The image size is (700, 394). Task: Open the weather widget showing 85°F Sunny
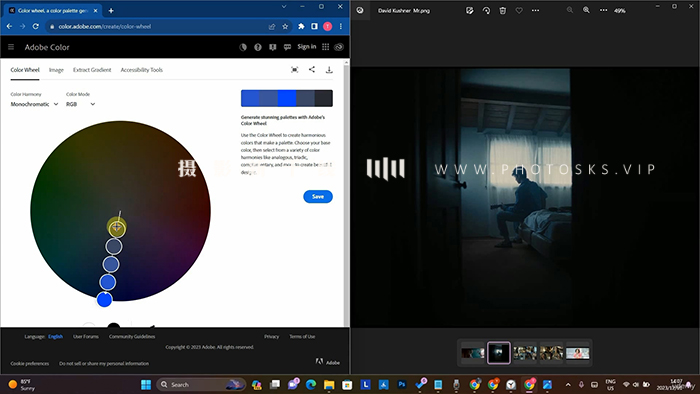(x=21, y=384)
